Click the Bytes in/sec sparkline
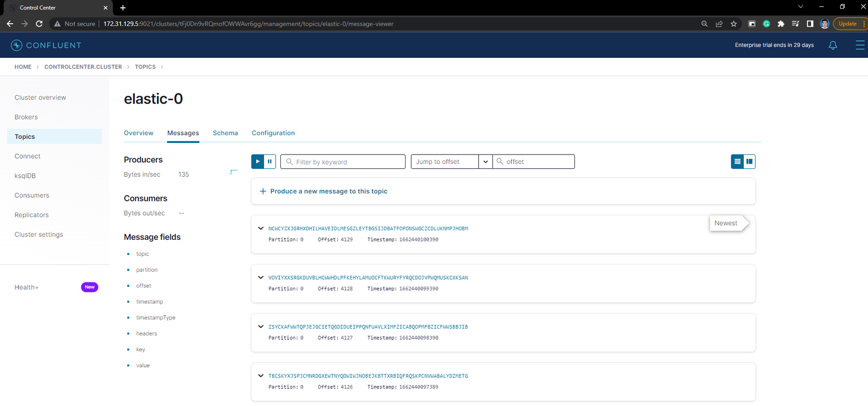 click(x=234, y=172)
